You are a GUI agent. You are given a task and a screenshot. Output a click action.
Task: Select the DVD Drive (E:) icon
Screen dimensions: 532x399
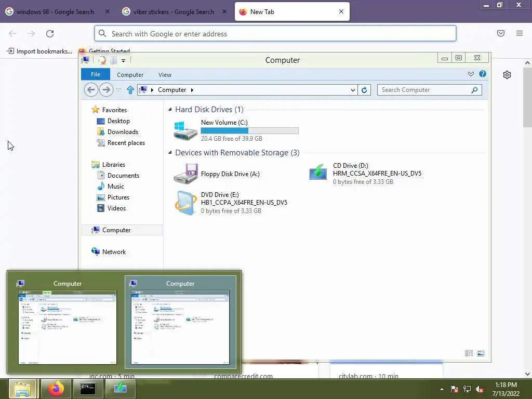pos(185,203)
